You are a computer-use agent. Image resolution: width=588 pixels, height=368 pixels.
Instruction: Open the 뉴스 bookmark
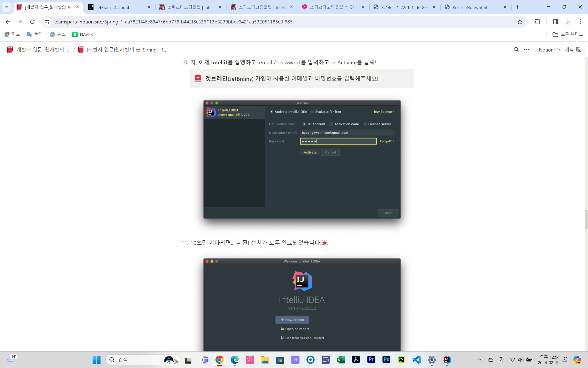58,34
